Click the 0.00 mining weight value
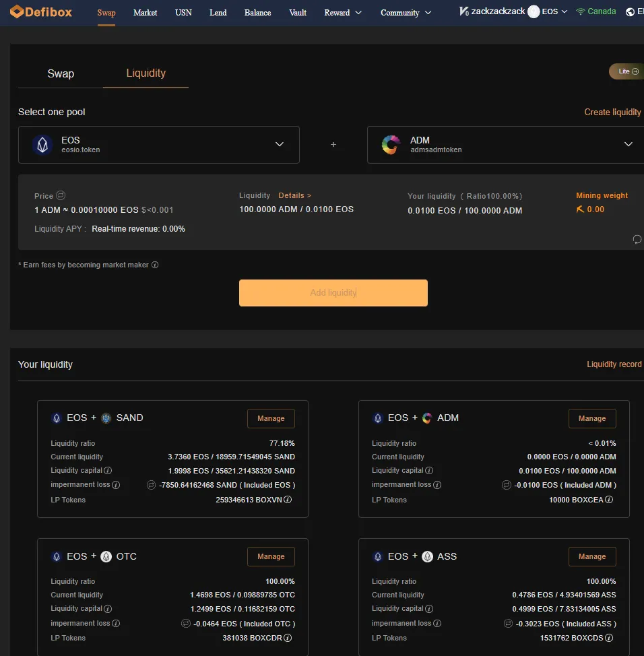This screenshot has height=656, width=644. click(x=595, y=209)
